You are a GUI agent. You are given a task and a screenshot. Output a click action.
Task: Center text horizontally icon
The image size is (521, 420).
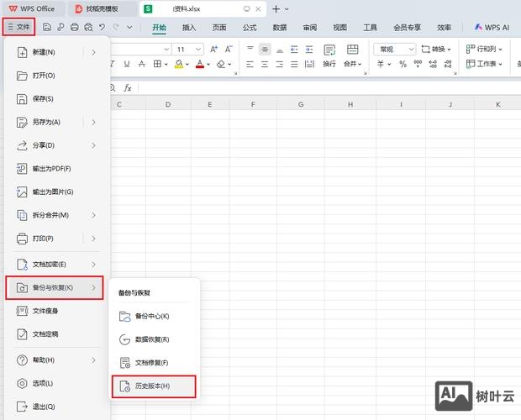click(265, 64)
